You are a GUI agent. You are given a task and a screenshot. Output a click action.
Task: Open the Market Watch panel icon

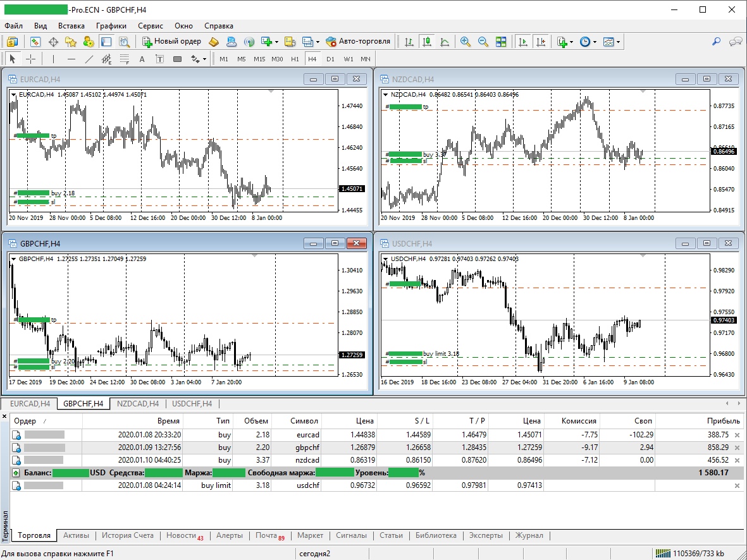point(35,42)
